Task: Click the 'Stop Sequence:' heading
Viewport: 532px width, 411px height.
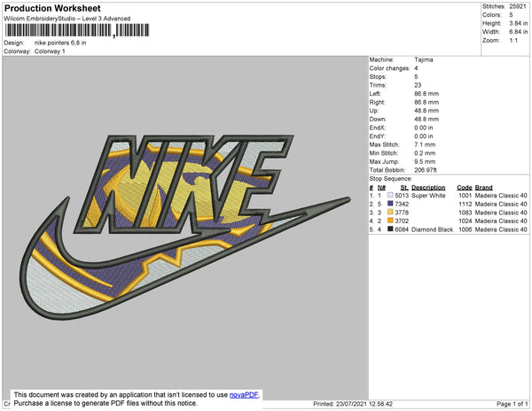Action: point(390,179)
